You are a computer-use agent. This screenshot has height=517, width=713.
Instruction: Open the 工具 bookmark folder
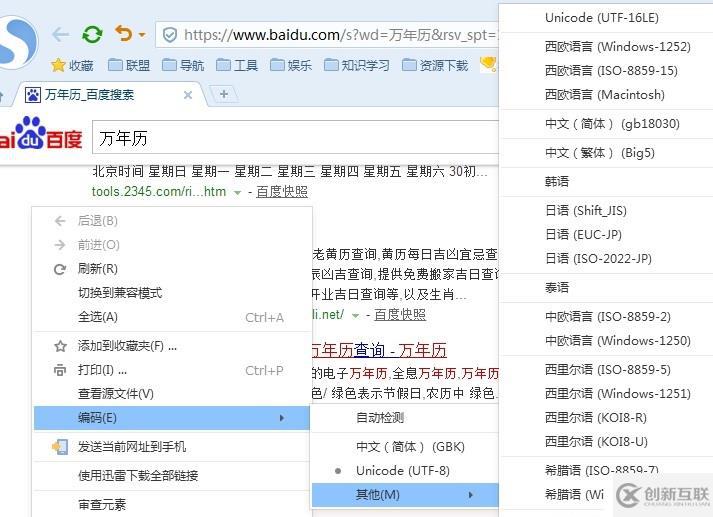[237, 65]
